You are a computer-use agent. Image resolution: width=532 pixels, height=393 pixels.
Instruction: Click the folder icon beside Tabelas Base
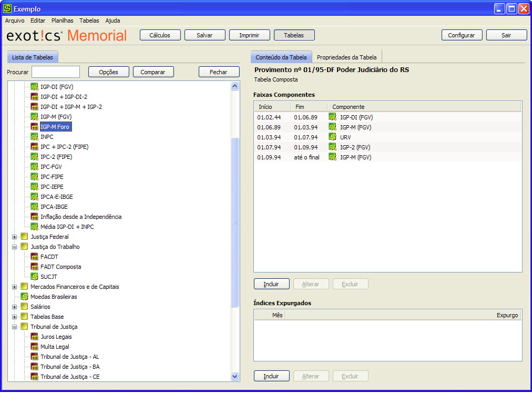pyautogui.click(x=24, y=317)
